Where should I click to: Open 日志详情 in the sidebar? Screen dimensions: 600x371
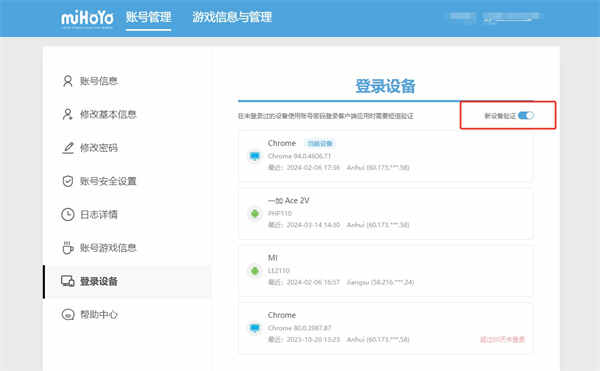(x=99, y=215)
